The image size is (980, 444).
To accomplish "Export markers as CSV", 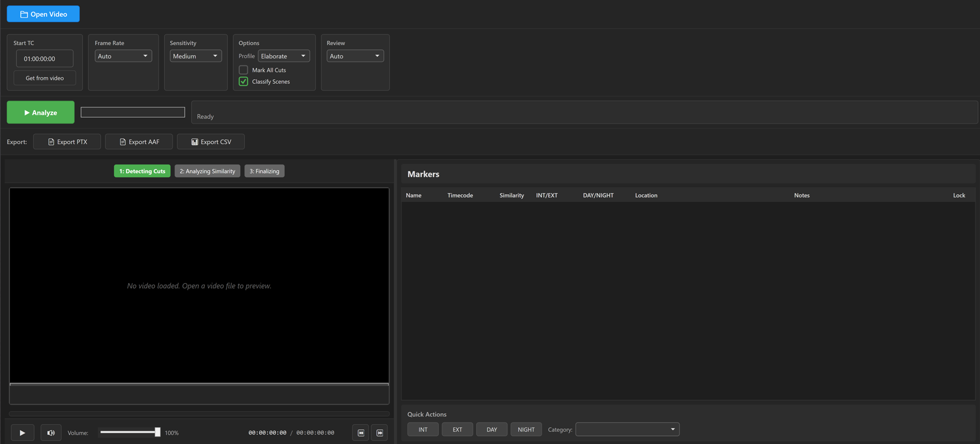I will [211, 142].
